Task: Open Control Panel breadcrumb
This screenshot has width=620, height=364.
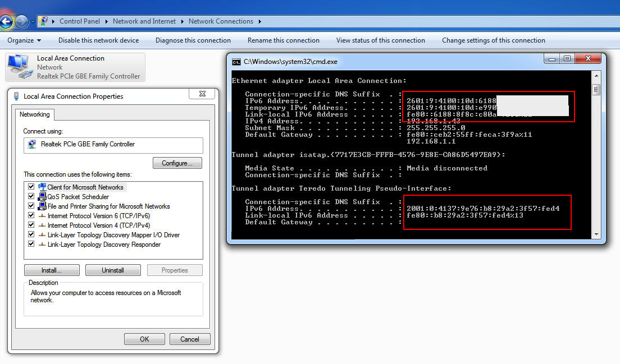Action: 80,21
